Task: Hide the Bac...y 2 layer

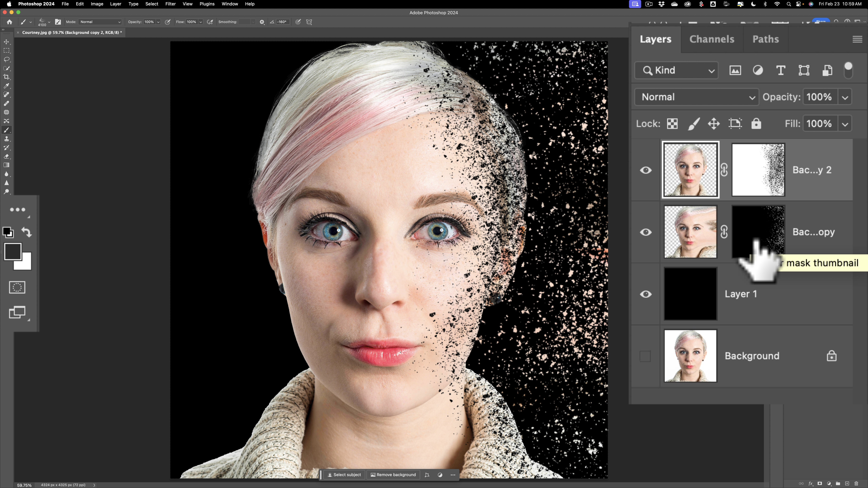Action: pos(646,170)
